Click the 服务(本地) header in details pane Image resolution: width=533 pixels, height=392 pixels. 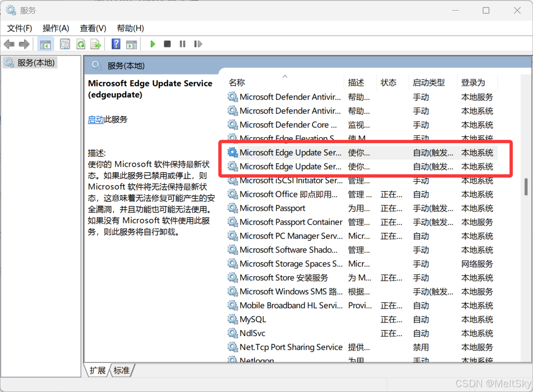[126, 66]
